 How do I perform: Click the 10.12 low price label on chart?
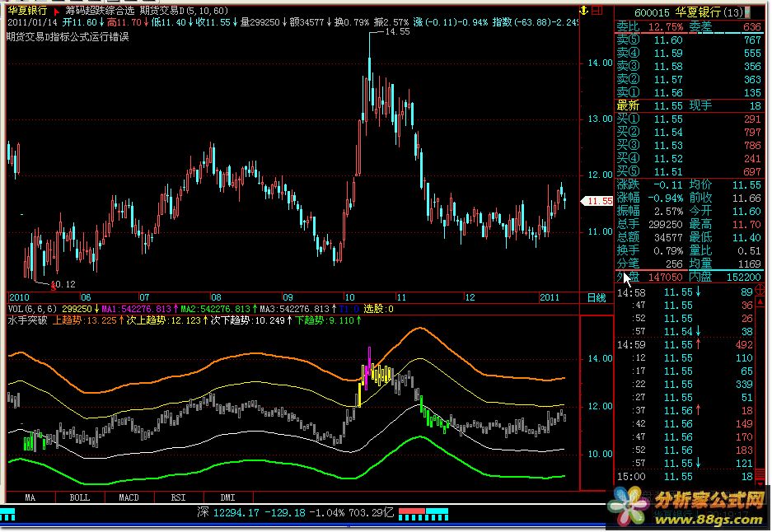tap(63, 284)
